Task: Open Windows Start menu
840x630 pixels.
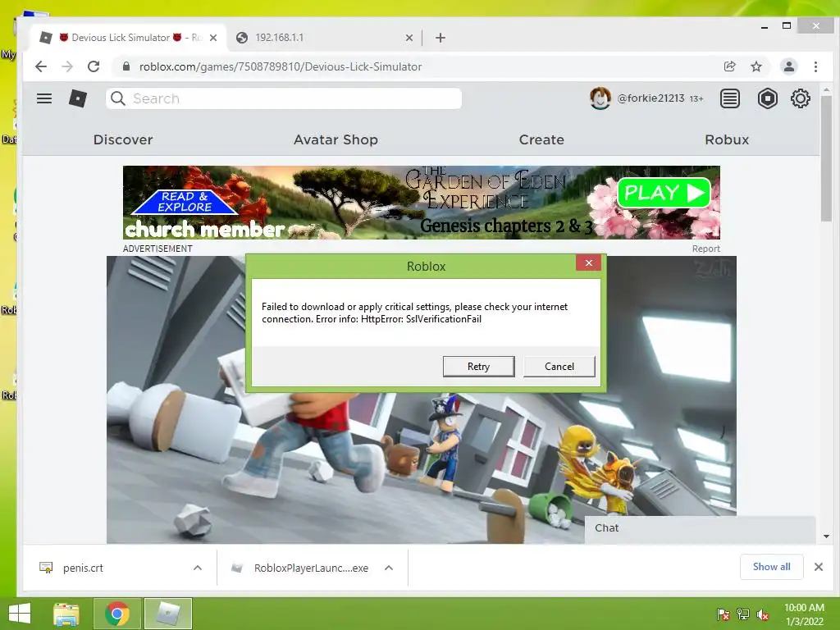Action: [20, 614]
